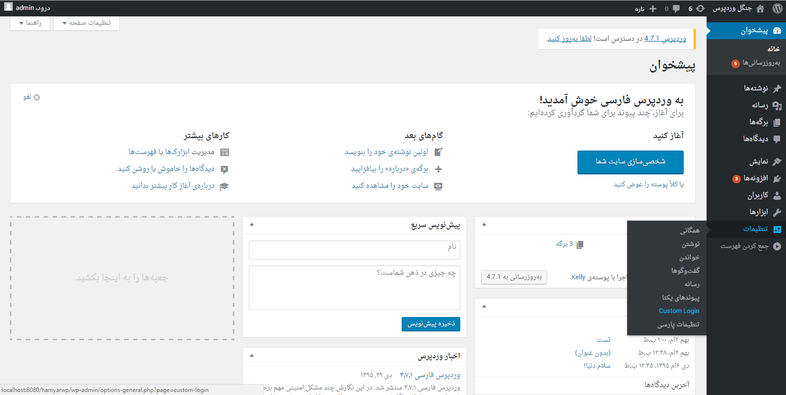Click ذخیره پیش‌نویس button
786x395 pixels.
tap(431, 324)
